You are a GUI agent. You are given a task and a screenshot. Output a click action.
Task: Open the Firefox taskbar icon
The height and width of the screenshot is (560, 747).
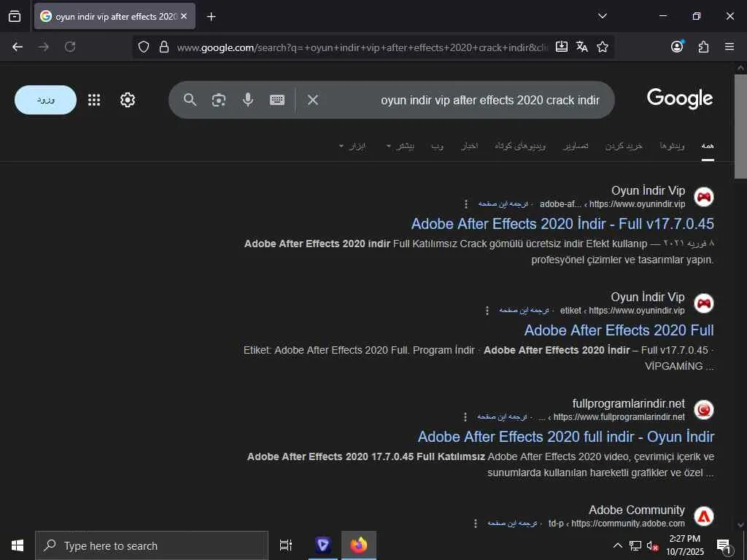[x=359, y=545]
